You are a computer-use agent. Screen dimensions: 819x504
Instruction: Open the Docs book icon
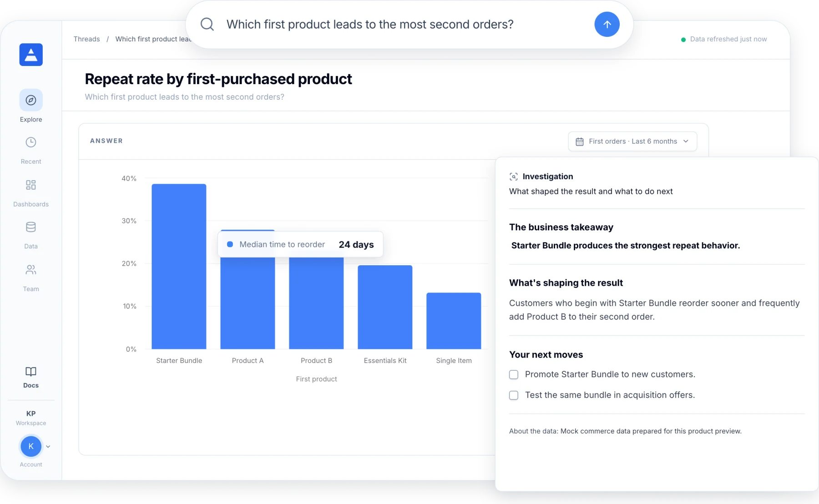click(31, 372)
